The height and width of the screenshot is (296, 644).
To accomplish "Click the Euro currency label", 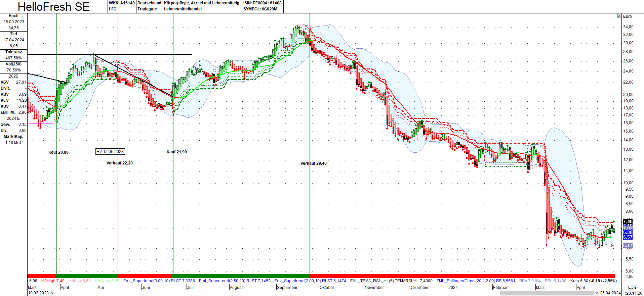I will 627,16.
